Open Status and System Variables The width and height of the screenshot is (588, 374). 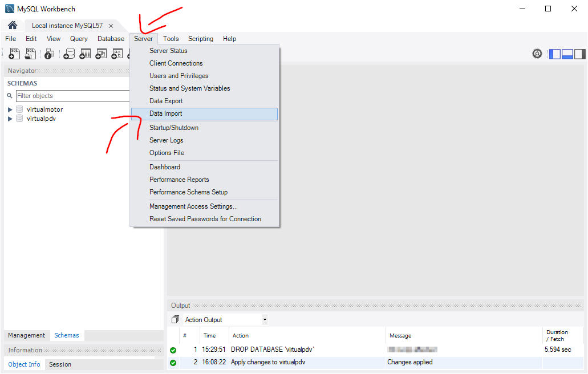(204, 88)
